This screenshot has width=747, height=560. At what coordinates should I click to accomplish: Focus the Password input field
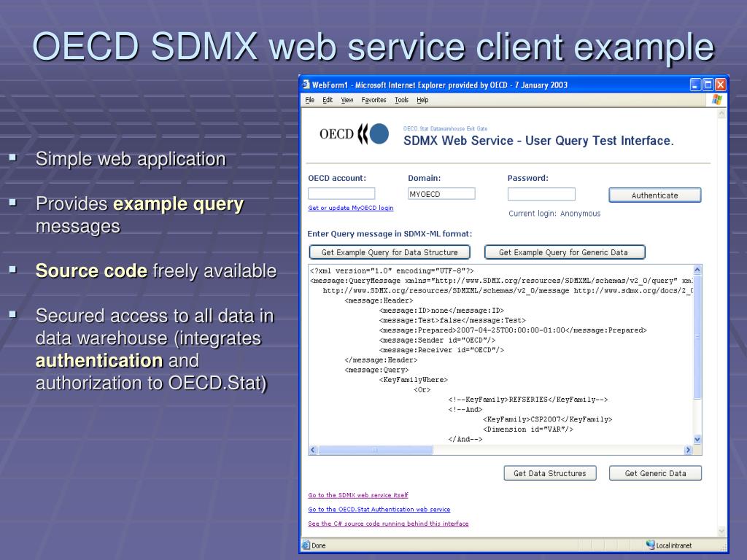tap(541, 194)
